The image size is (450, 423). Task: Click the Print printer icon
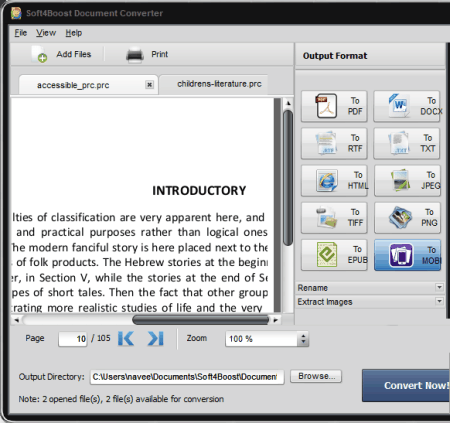click(x=135, y=55)
